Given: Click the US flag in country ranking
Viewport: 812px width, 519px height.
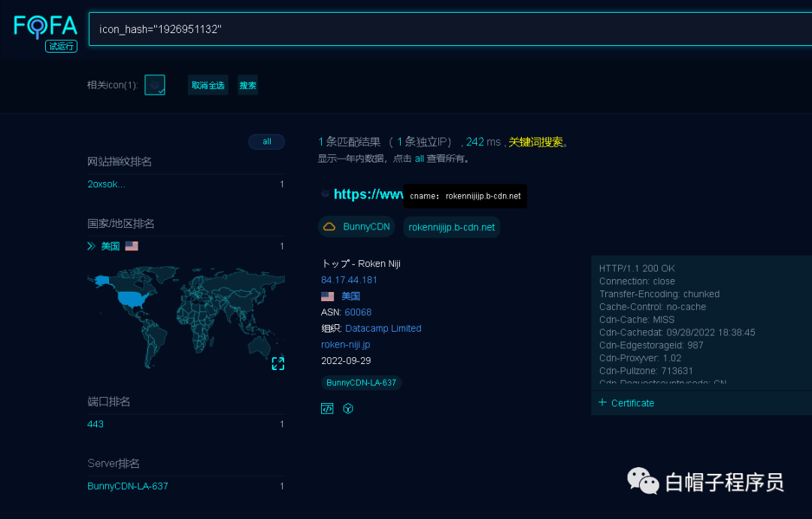Looking at the screenshot, I should click(x=132, y=246).
